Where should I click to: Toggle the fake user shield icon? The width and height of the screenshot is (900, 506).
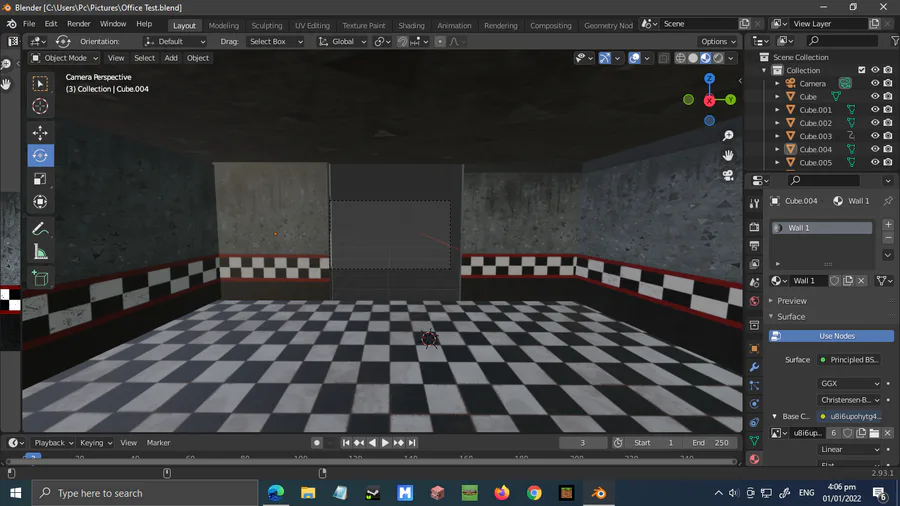pyautogui.click(x=835, y=281)
